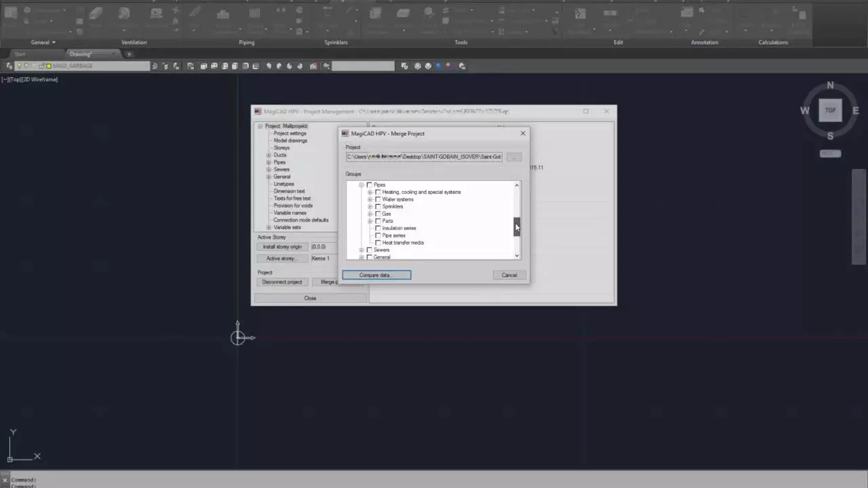Viewport: 868px width, 488px height.
Task: Click the MagiCAD icon in the Merge Project title bar
Action: pyautogui.click(x=345, y=134)
